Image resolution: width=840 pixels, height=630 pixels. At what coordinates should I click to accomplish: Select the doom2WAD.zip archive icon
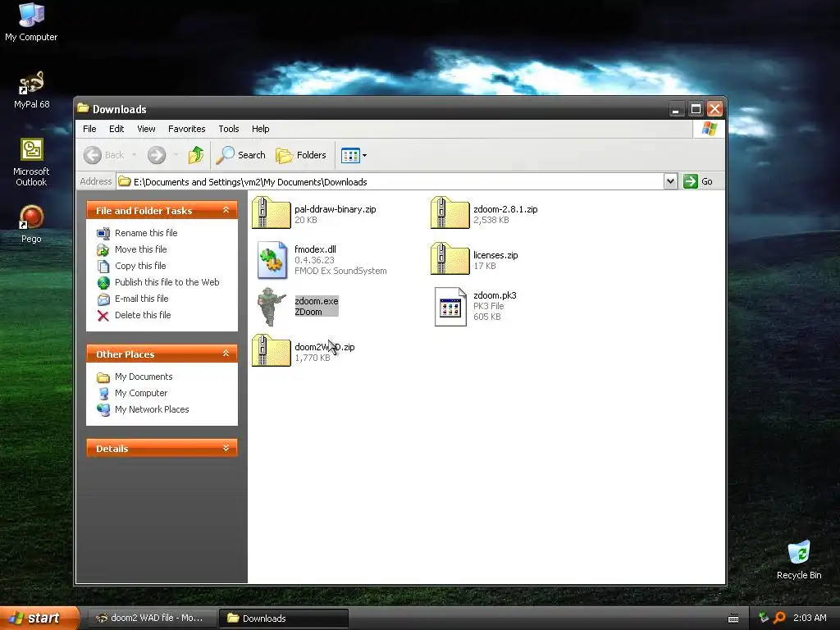point(271,350)
